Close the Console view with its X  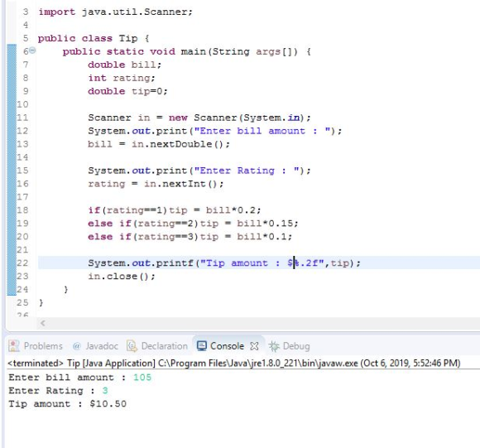click(x=254, y=346)
